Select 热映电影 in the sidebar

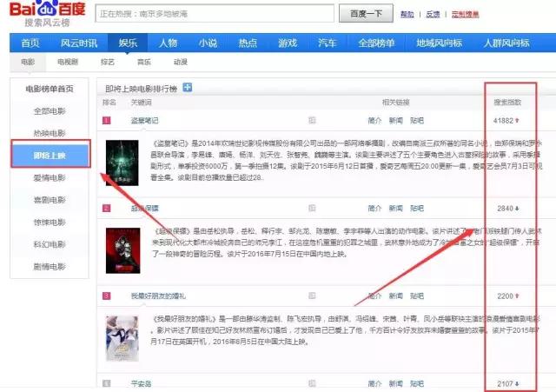[50, 133]
